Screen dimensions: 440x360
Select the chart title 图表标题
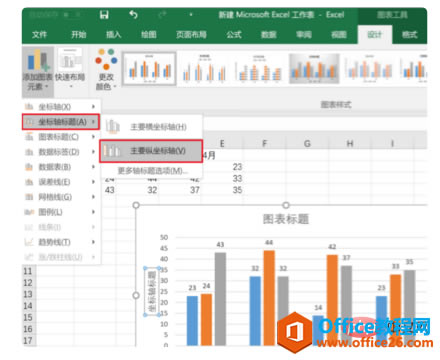pyautogui.click(x=286, y=219)
